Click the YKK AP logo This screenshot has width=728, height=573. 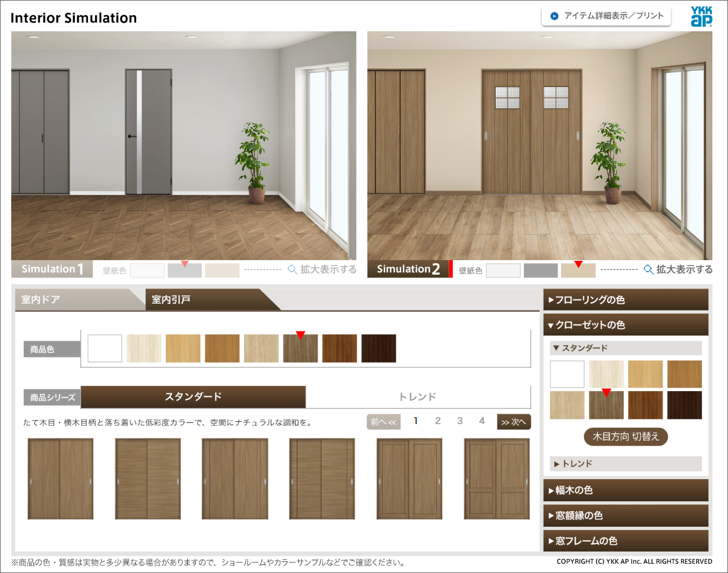point(701,17)
